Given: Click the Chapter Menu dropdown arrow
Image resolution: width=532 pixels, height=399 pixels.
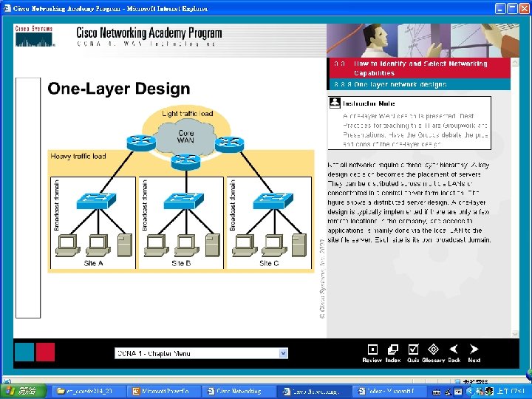Looking at the screenshot, I should pyautogui.click(x=283, y=353).
